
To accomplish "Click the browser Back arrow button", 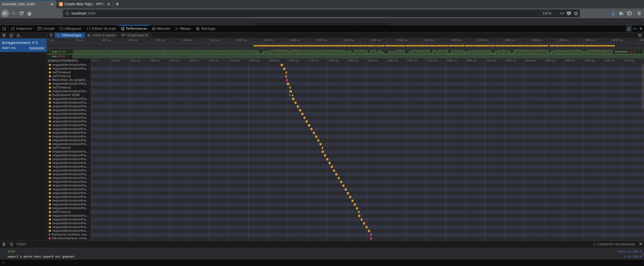I will tap(5, 13).
